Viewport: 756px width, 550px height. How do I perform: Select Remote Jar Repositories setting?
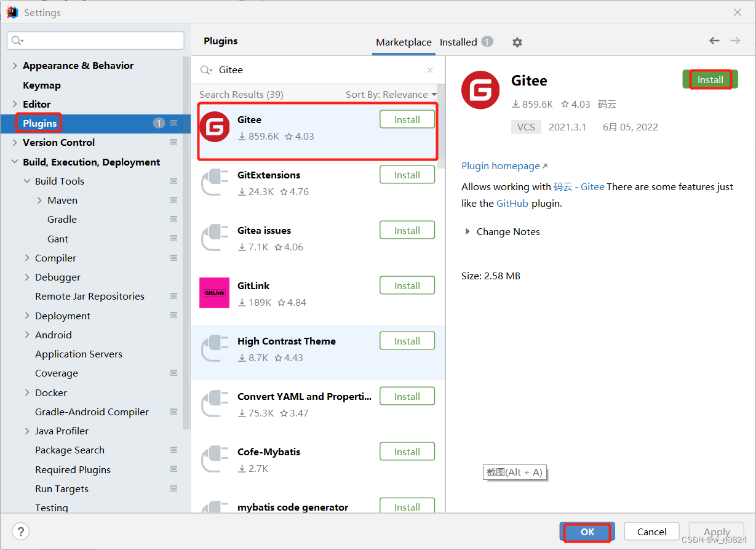coord(90,297)
